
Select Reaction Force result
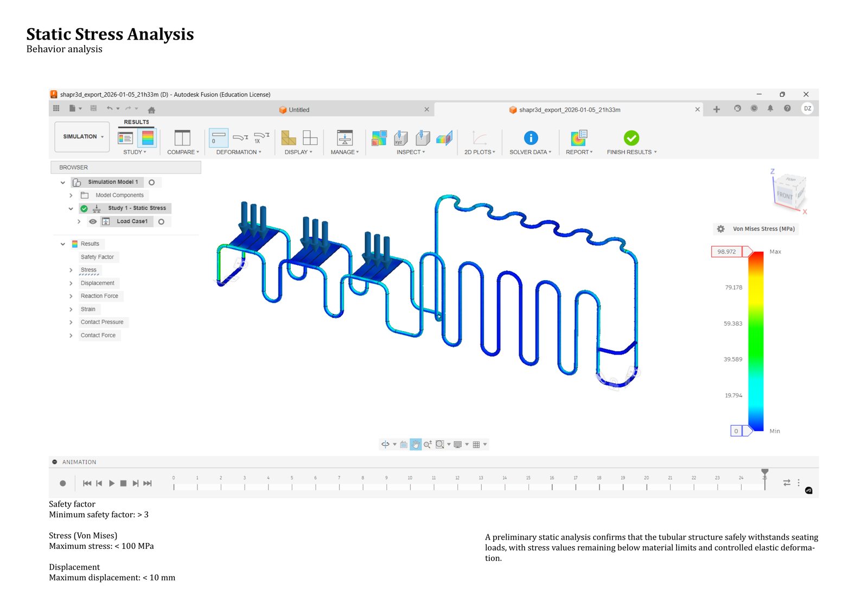(x=99, y=296)
